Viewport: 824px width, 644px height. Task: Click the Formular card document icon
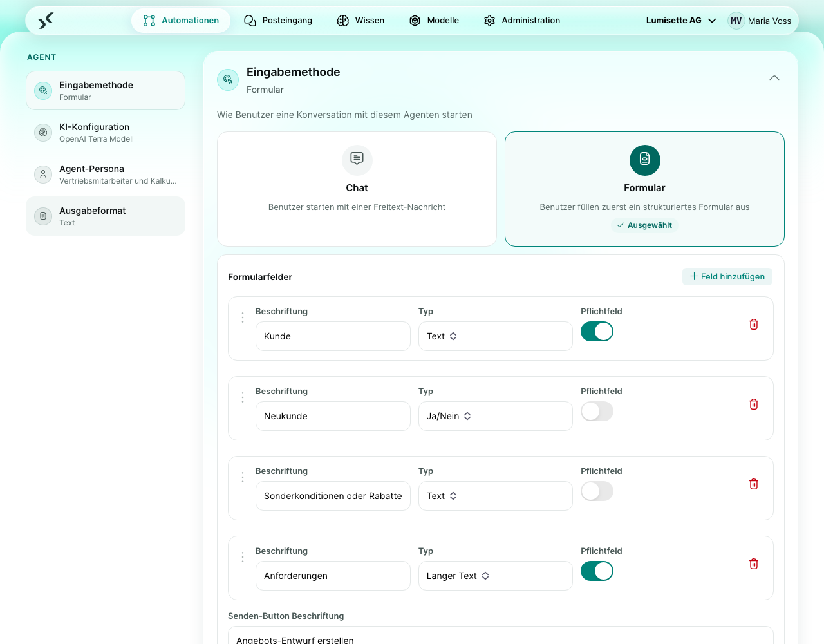(645, 160)
